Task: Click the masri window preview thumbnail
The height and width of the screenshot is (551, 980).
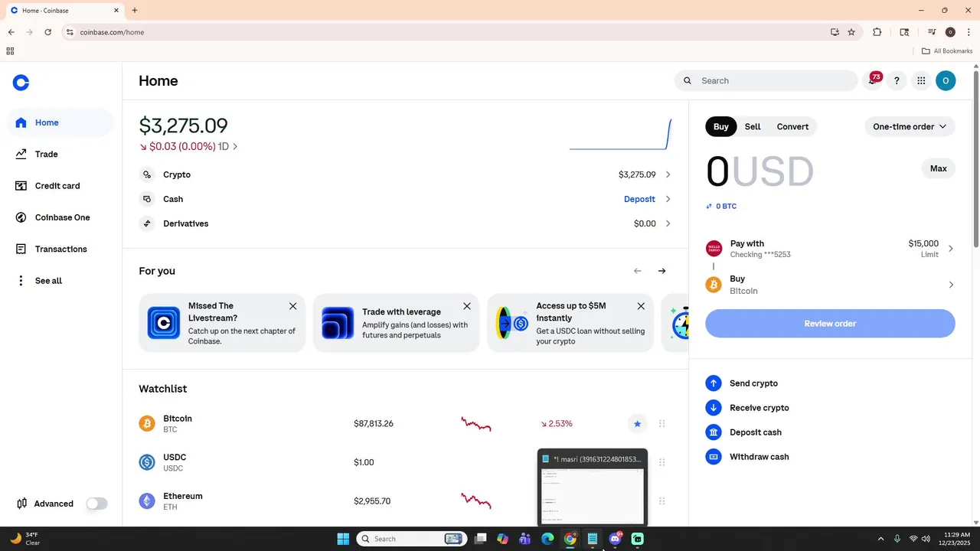Action: coord(593,487)
